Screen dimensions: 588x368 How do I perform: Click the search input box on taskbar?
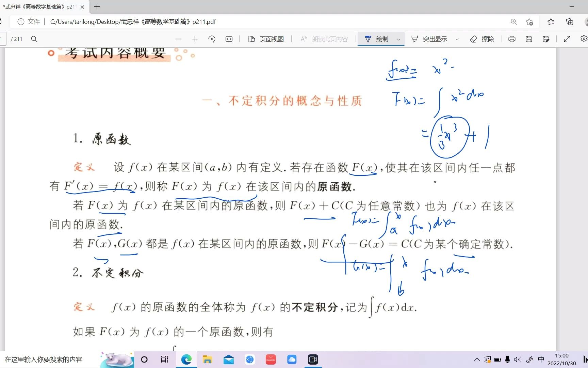(x=44, y=359)
